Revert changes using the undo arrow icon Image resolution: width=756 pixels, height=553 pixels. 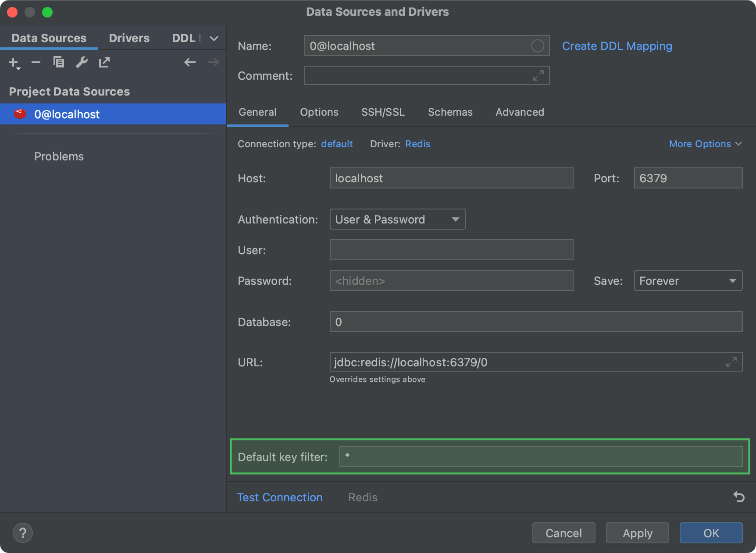click(739, 497)
